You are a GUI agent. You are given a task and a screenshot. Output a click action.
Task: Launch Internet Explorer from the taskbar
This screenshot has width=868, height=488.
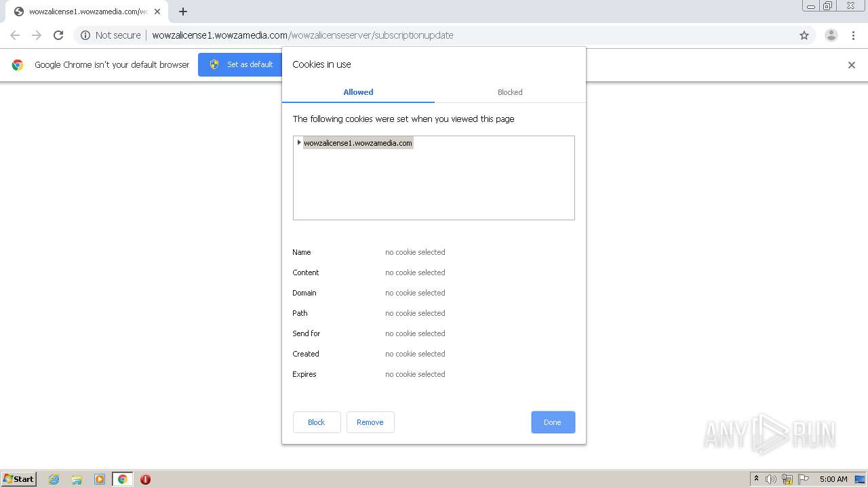click(x=54, y=479)
